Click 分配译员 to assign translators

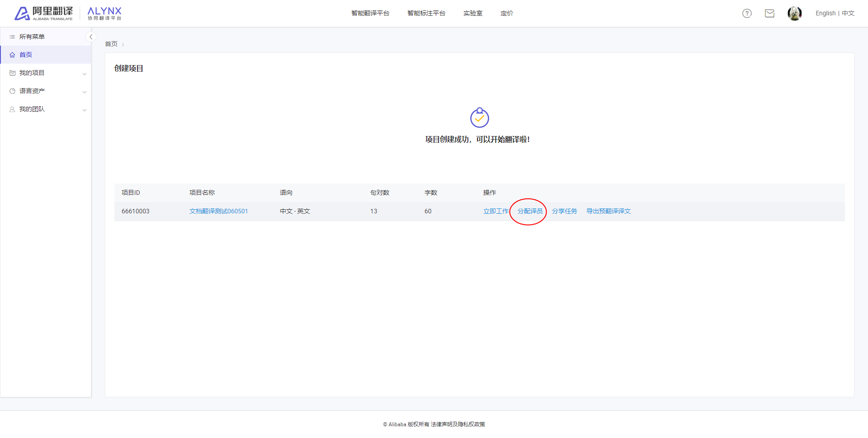coord(530,212)
